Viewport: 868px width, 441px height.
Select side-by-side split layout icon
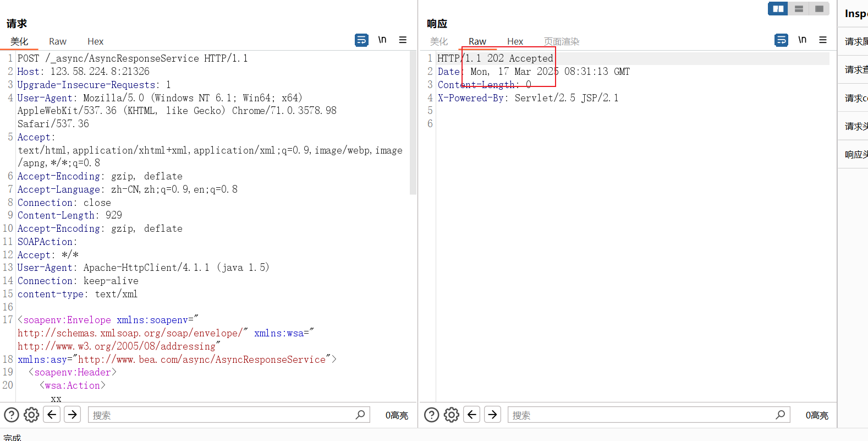pos(778,9)
